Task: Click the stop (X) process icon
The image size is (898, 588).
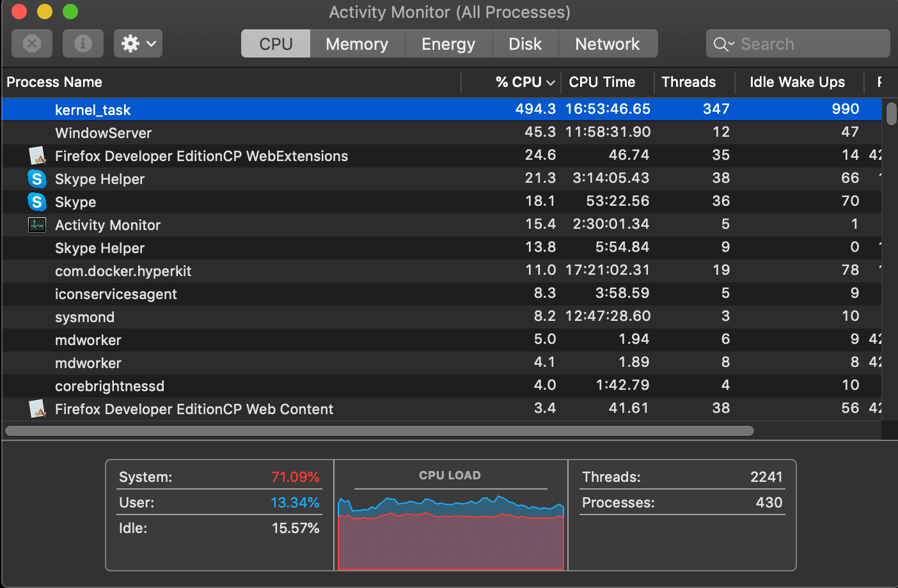Action: click(x=31, y=43)
